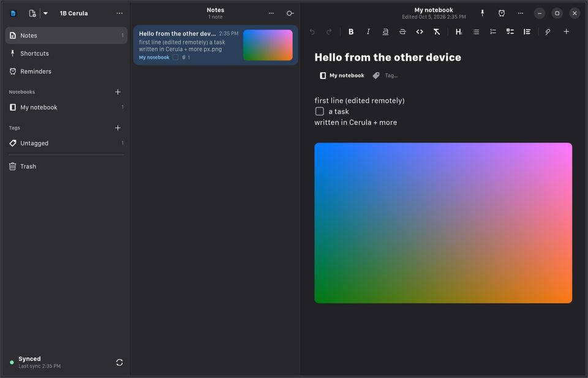
Task: Add a new tag with the plus
Action: (x=118, y=128)
